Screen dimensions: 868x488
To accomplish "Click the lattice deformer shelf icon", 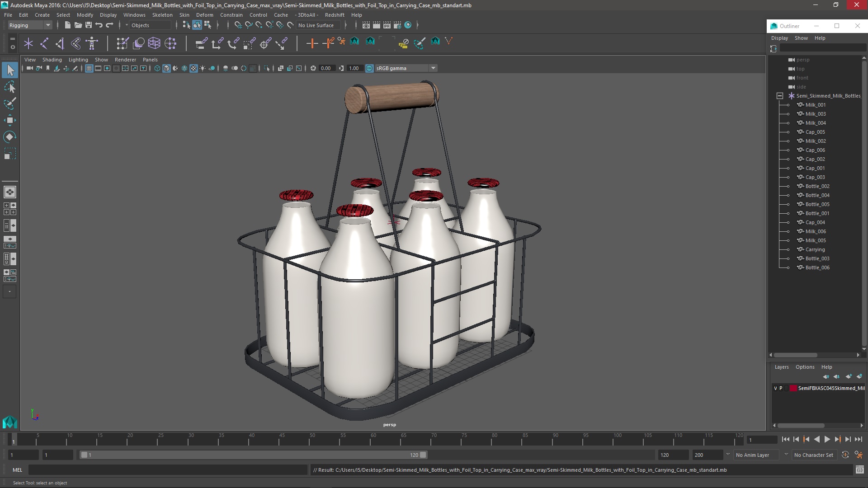I will click(154, 43).
